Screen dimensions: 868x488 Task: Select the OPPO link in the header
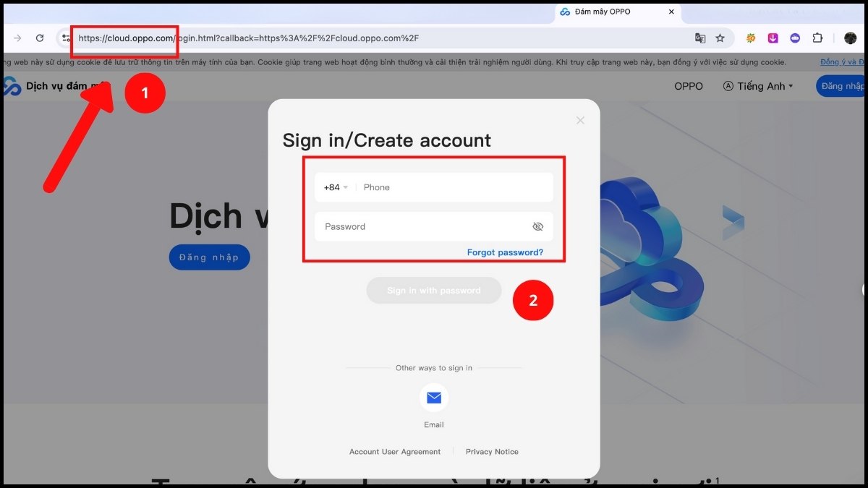688,86
